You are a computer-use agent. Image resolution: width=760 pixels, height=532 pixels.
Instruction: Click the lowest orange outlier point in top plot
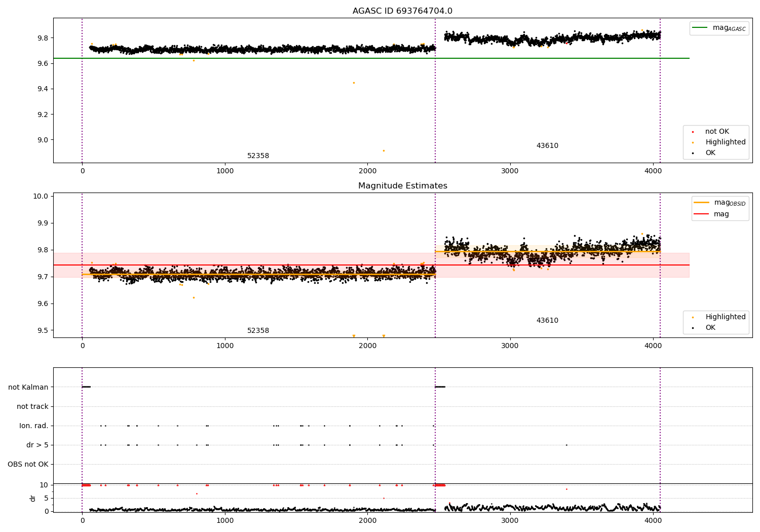384,150
